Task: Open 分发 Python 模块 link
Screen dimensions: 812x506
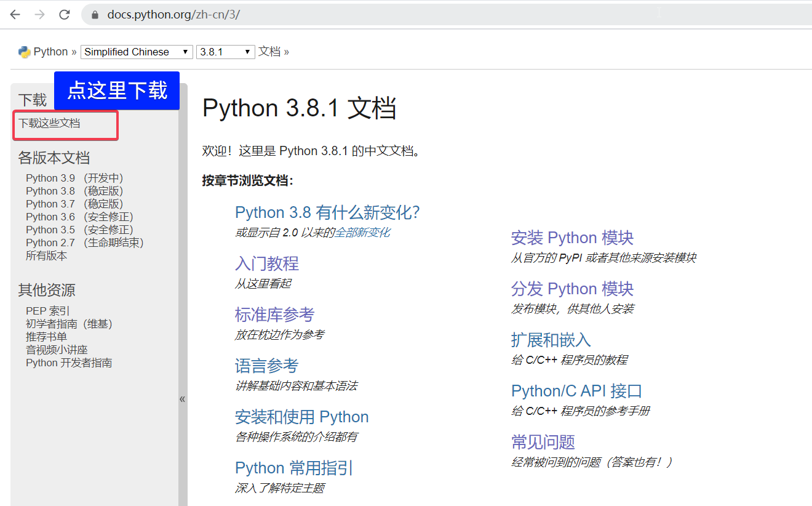Action: pos(572,289)
